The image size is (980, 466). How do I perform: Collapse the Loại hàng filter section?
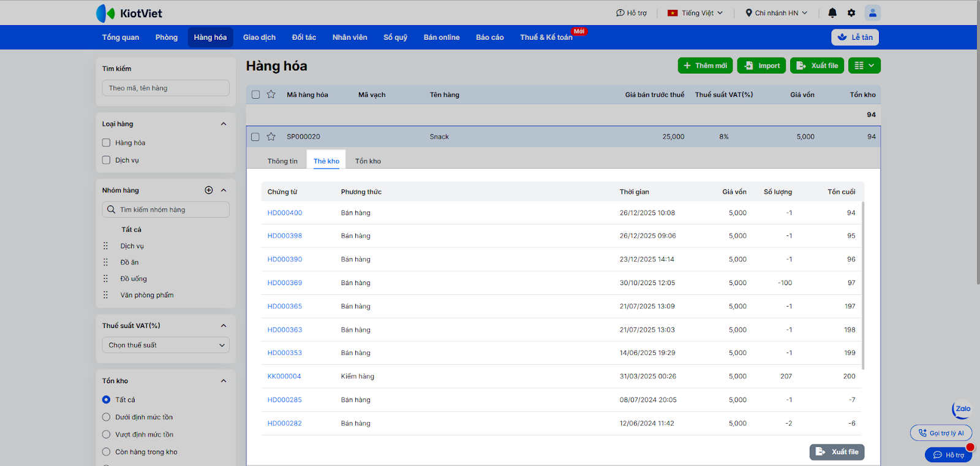[224, 124]
